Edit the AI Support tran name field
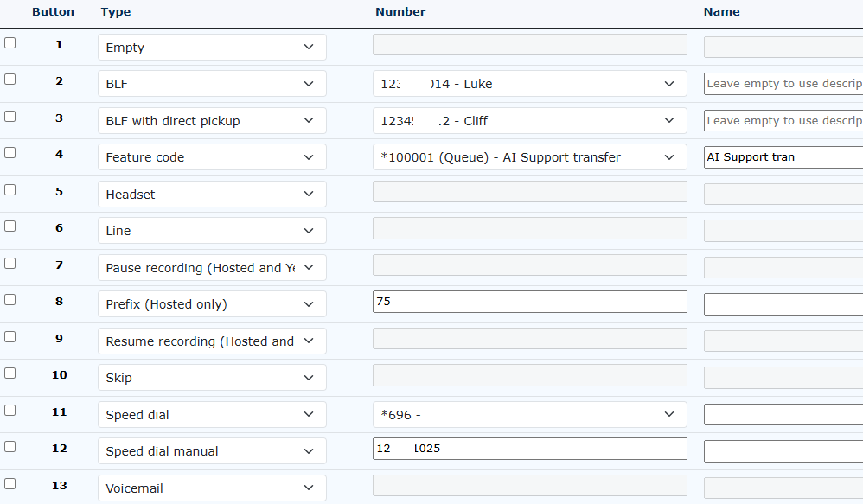Image resolution: width=863 pixels, height=504 pixels. (x=783, y=157)
